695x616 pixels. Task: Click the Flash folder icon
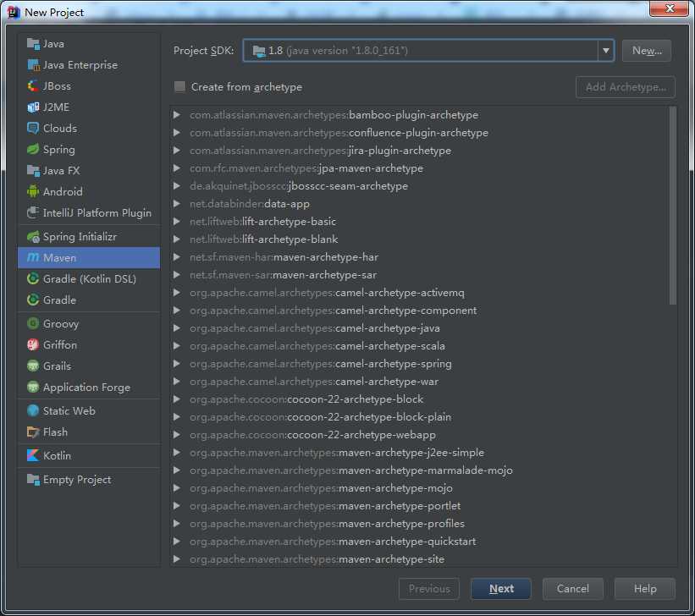(x=33, y=432)
